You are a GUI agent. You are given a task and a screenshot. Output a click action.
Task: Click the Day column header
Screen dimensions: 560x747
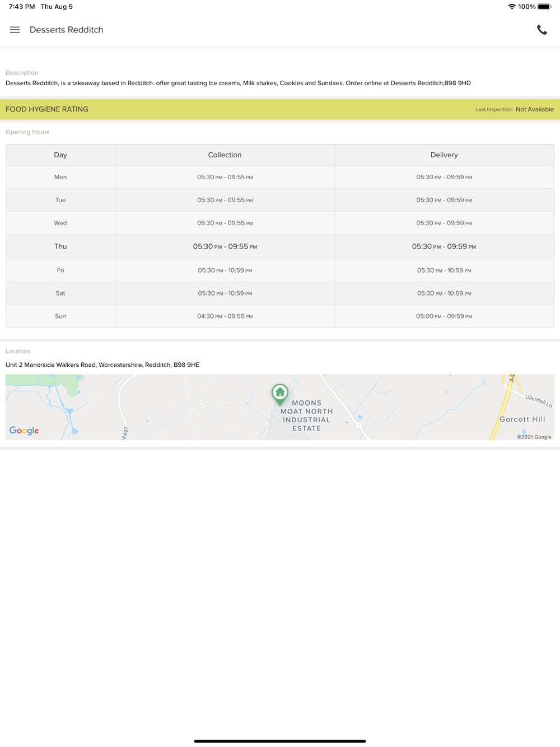tap(60, 155)
